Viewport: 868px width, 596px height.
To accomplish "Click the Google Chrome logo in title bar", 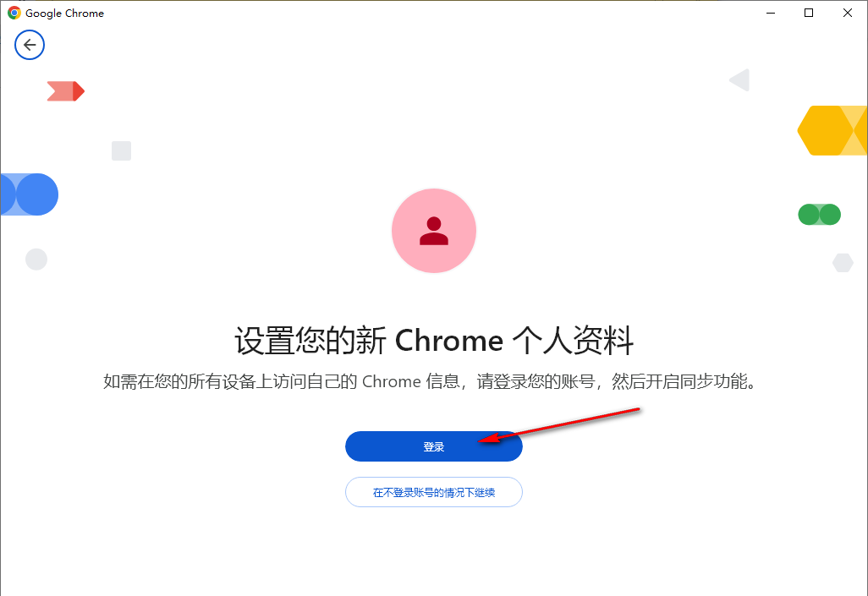I will (14, 13).
